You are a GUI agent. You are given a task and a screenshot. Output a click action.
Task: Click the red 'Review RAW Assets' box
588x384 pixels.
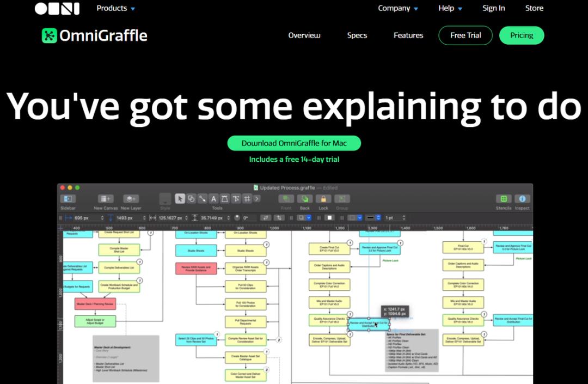click(x=196, y=268)
